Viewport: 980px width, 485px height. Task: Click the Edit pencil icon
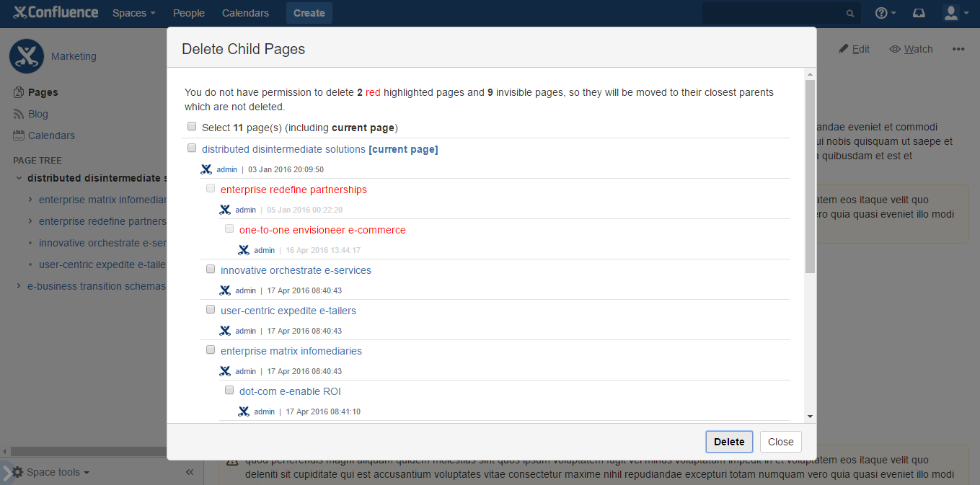(x=844, y=49)
